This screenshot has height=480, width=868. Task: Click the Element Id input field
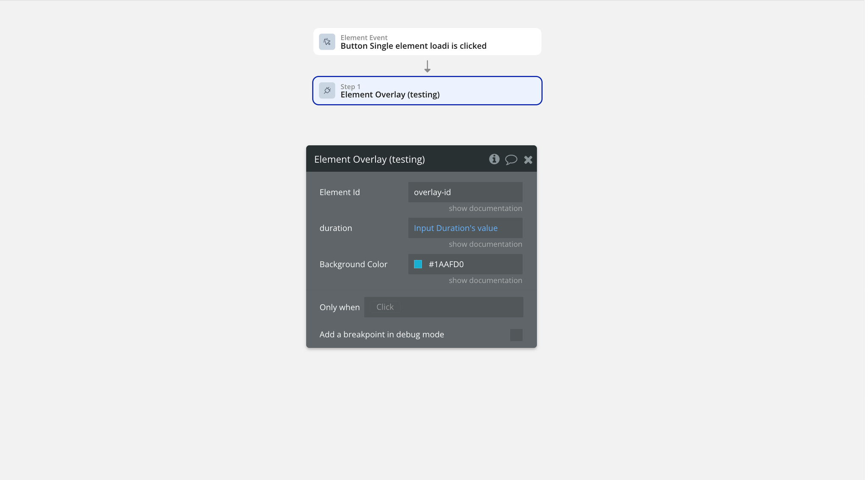(465, 192)
